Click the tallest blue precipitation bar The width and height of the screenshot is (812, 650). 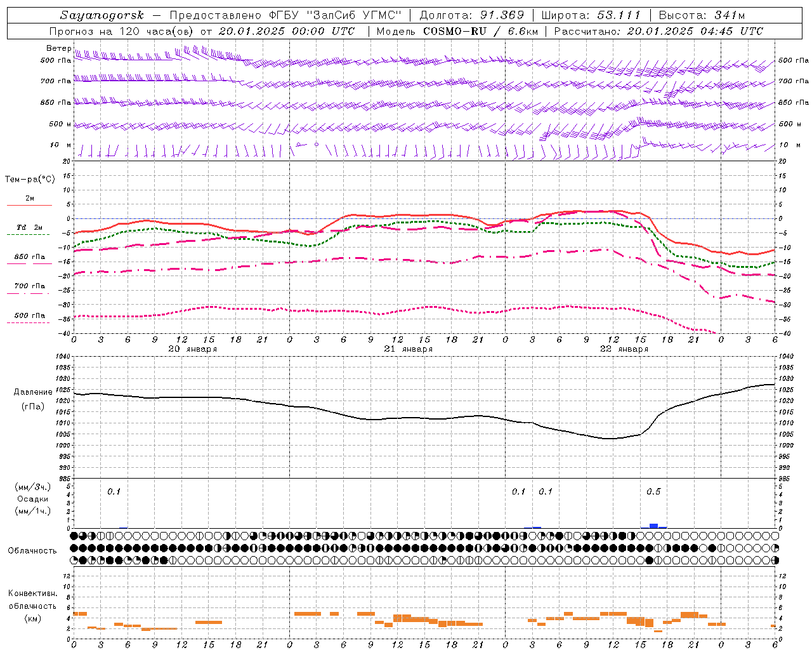coord(653,526)
